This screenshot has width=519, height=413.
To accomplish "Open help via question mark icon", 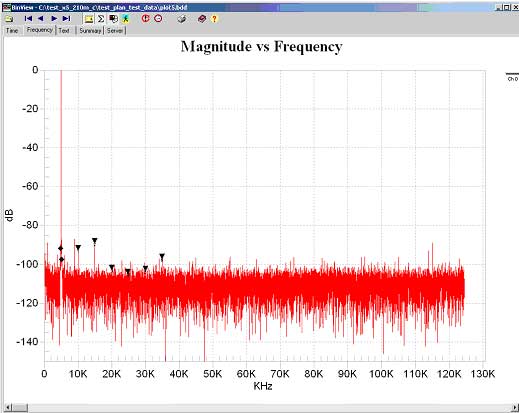I will coord(214,19).
